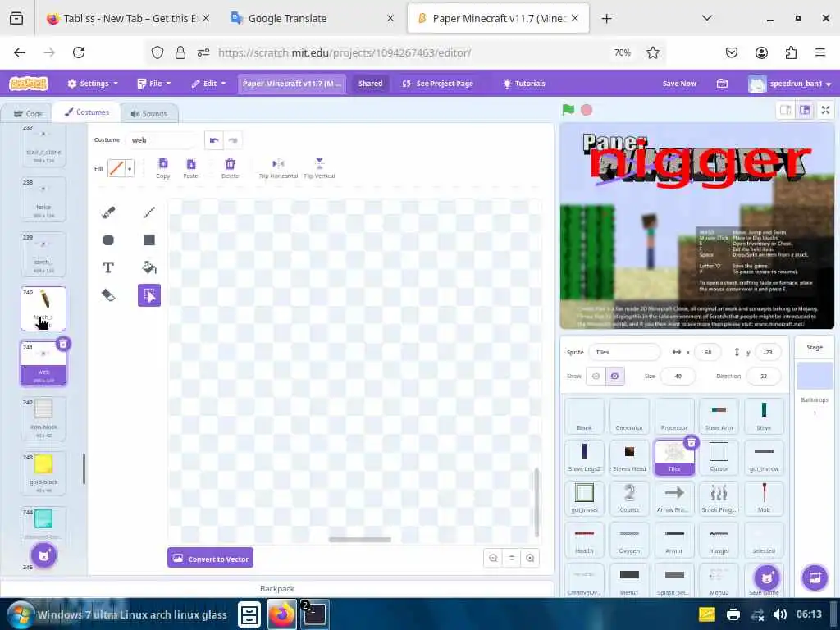Delete the Tiles sprite via trash badge

(x=692, y=442)
